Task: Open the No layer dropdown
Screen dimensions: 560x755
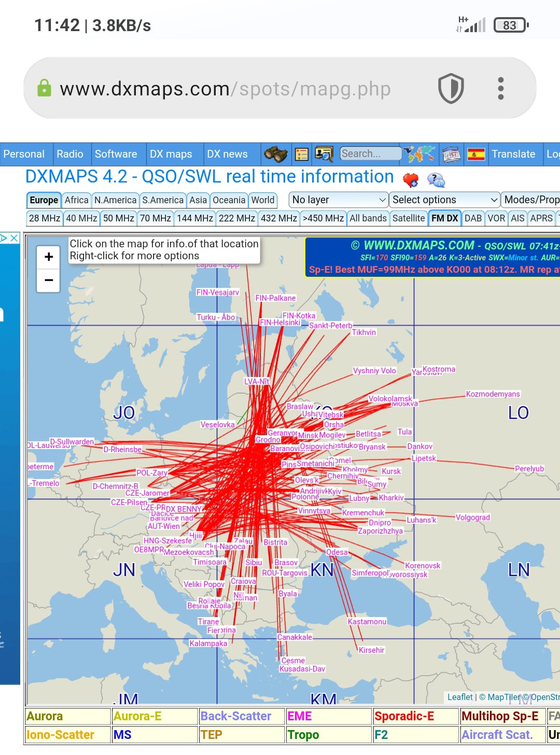Action: tap(339, 200)
